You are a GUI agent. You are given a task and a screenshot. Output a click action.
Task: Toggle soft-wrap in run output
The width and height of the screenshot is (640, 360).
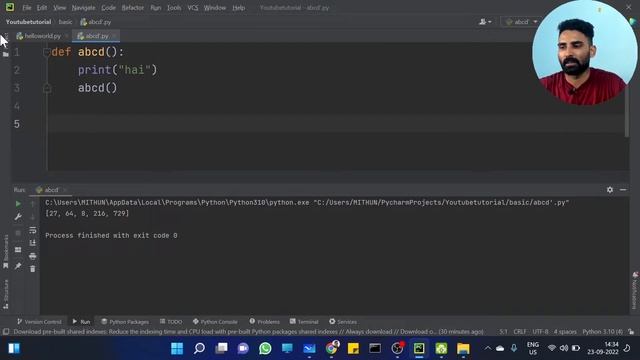33,230
